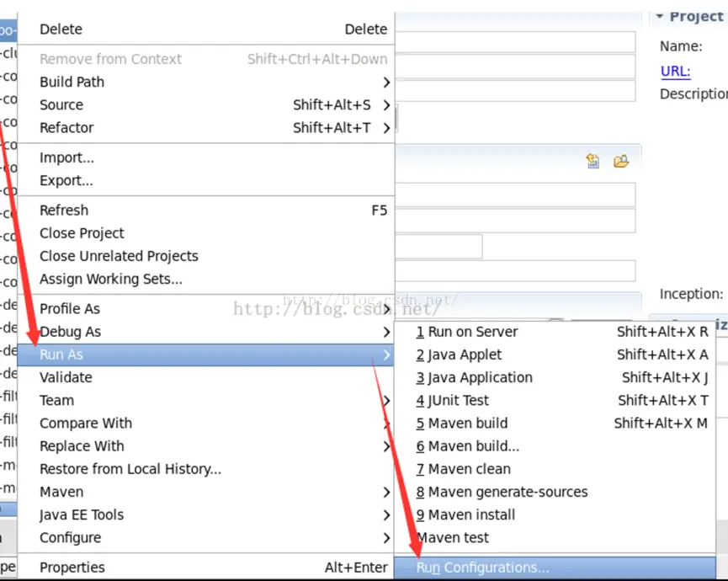Viewport: 728px width, 581px height.
Task: Open the Team submenu
Action: (x=206, y=400)
